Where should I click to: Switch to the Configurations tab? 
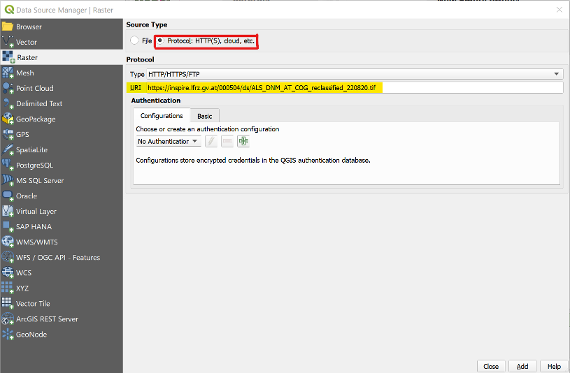(x=161, y=116)
